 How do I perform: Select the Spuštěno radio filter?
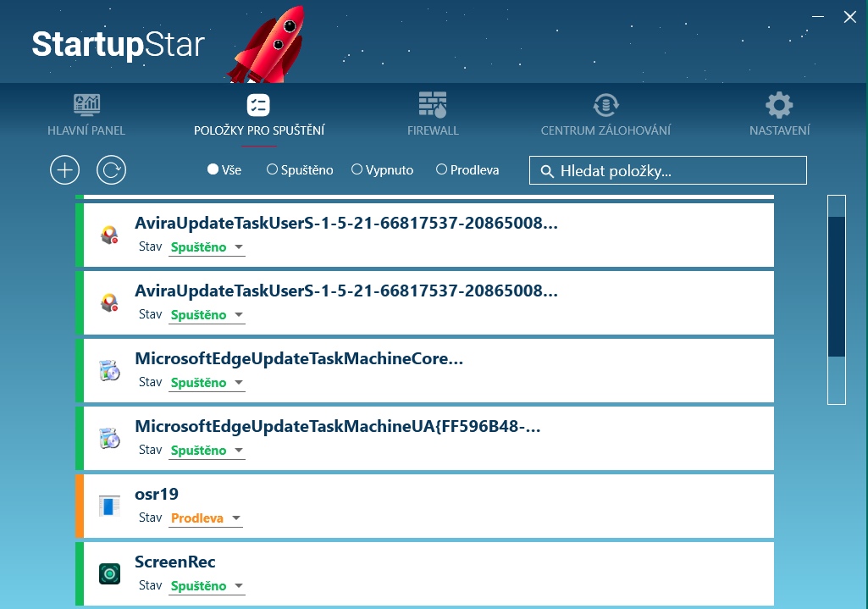pyautogui.click(x=273, y=169)
